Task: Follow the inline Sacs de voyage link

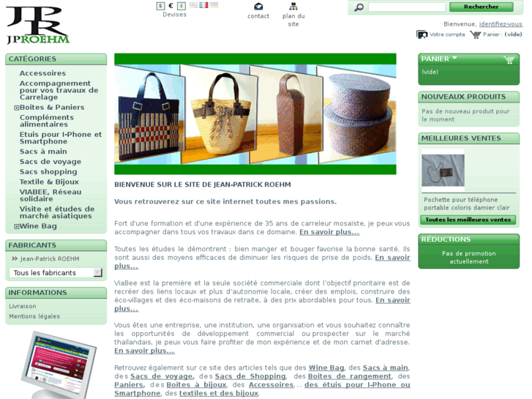Action: pyautogui.click(x=162, y=376)
